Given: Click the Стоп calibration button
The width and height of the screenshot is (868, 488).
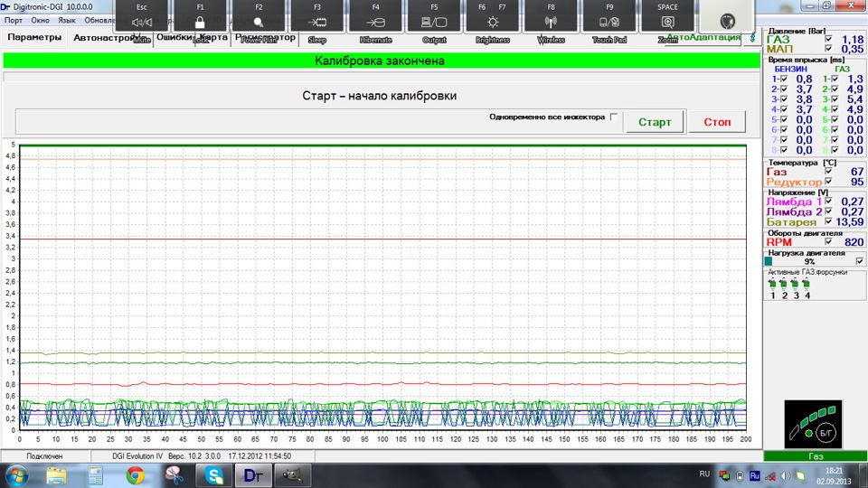Looking at the screenshot, I should point(717,122).
